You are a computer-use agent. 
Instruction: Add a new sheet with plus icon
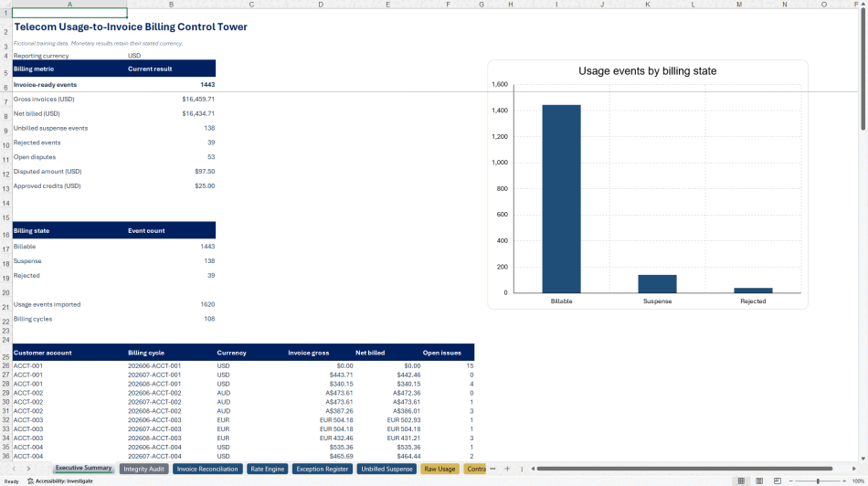(x=507, y=469)
